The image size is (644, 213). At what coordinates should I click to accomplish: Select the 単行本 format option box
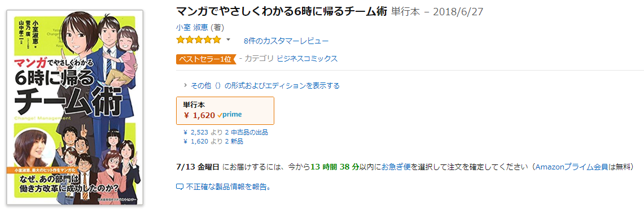[x=225, y=111]
